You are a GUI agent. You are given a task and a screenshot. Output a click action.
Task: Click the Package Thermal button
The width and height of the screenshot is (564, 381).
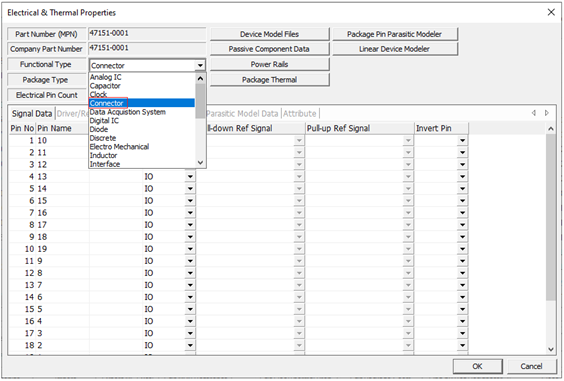click(x=269, y=80)
